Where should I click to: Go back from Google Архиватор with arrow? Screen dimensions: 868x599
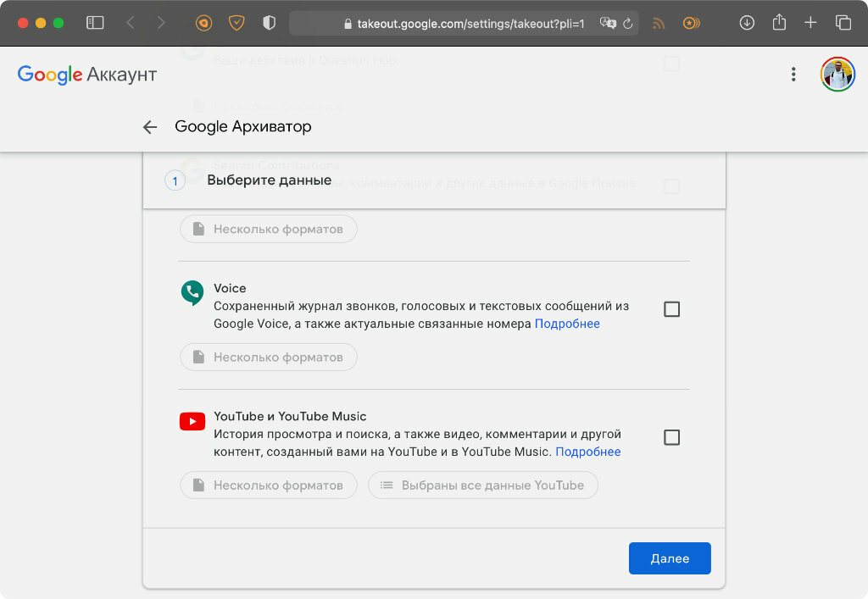(x=150, y=127)
